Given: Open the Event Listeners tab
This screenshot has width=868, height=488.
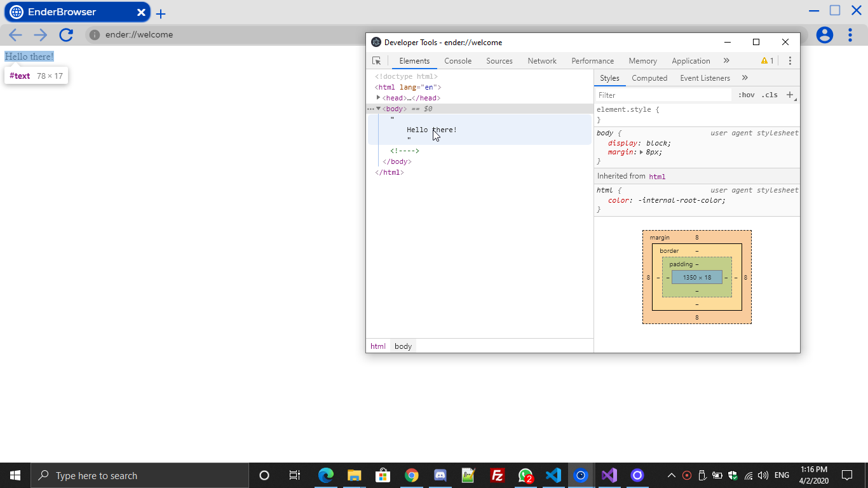Looking at the screenshot, I should (x=705, y=78).
